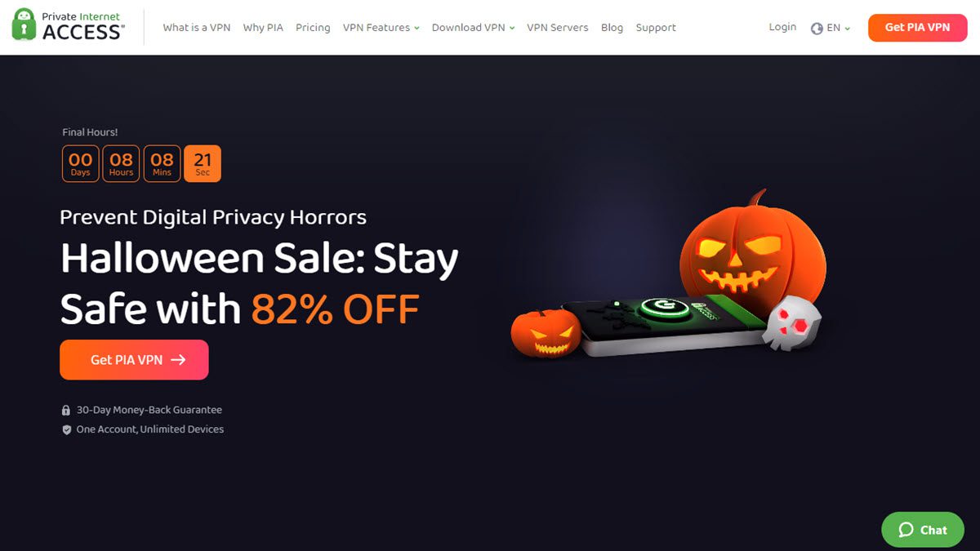The width and height of the screenshot is (980, 551).
Task: Click the Private Internet Access logo
Action: (69, 24)
